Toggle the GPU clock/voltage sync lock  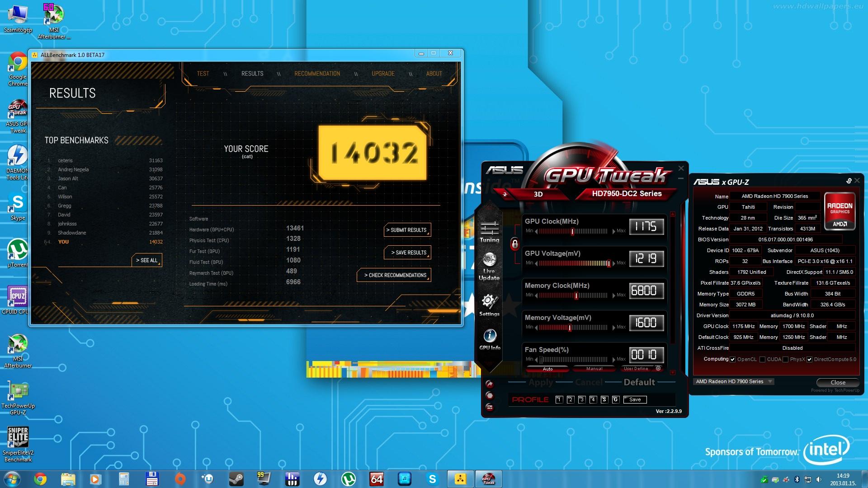514,244
